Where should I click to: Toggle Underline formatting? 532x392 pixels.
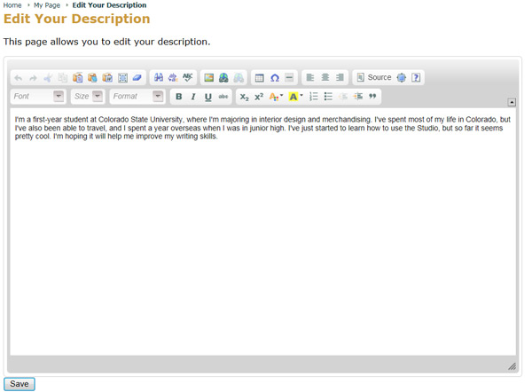click(x=208, y=97)
